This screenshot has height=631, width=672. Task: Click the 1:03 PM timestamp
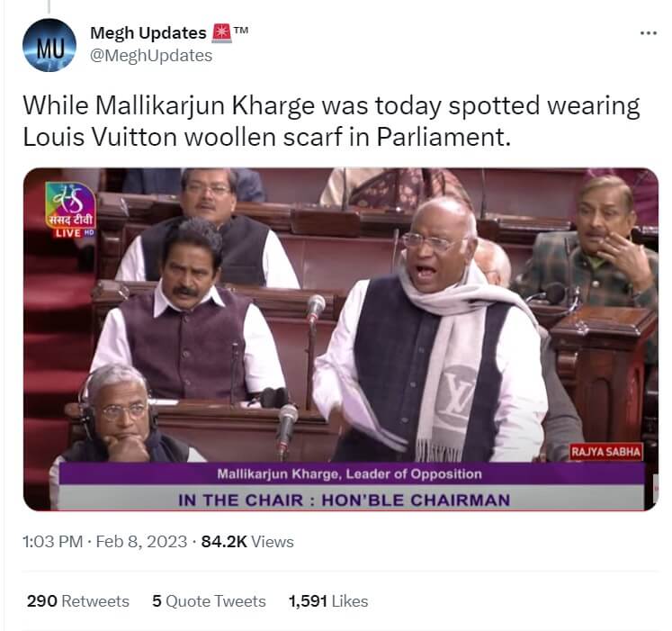coord(52,541)
